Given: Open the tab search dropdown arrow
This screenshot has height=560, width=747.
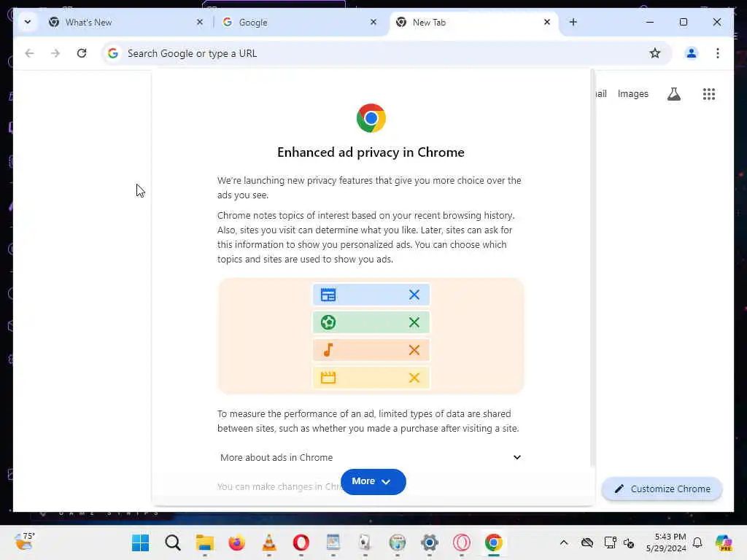Looking at the screenshot, I should tap(28, 22).
